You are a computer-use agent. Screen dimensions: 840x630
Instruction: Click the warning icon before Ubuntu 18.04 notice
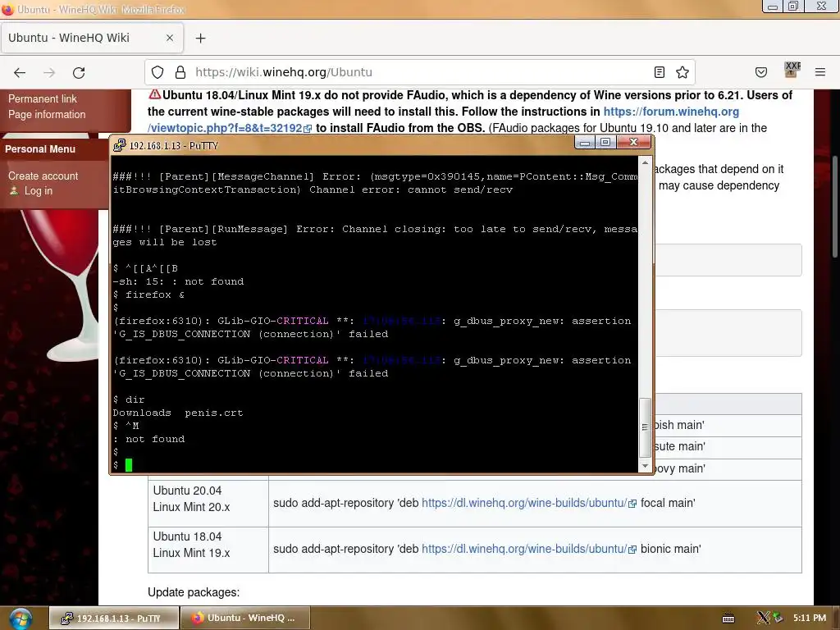[x=155, y=94]
